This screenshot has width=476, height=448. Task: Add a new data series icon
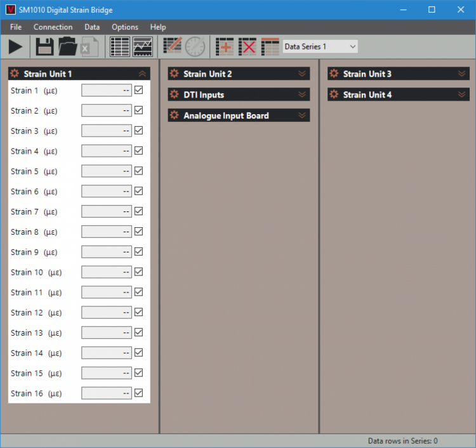coord(225,47)
